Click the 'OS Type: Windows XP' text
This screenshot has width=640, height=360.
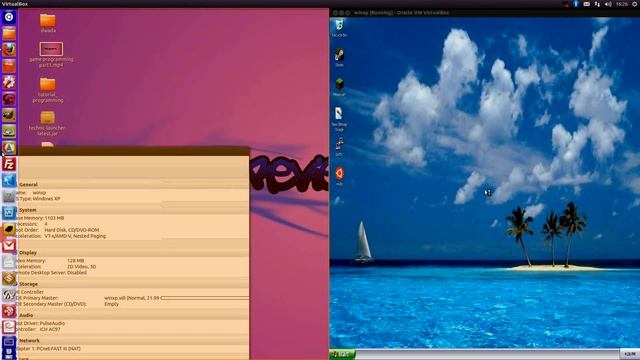38,199
